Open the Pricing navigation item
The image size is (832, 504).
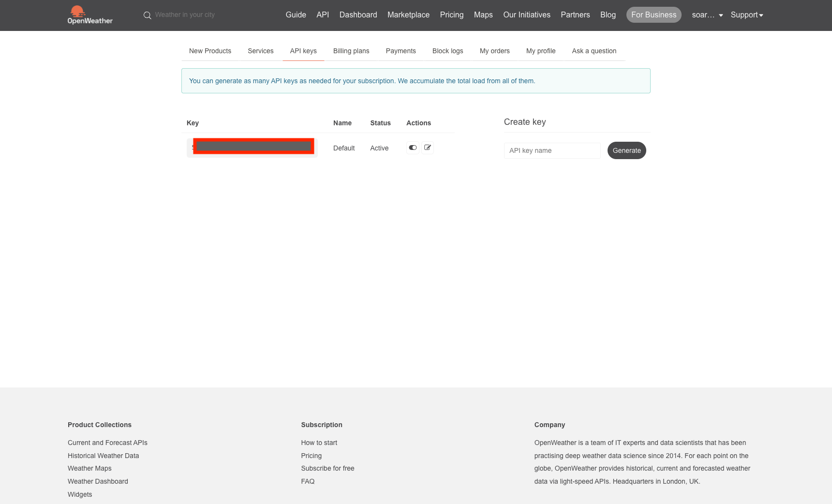451,15
